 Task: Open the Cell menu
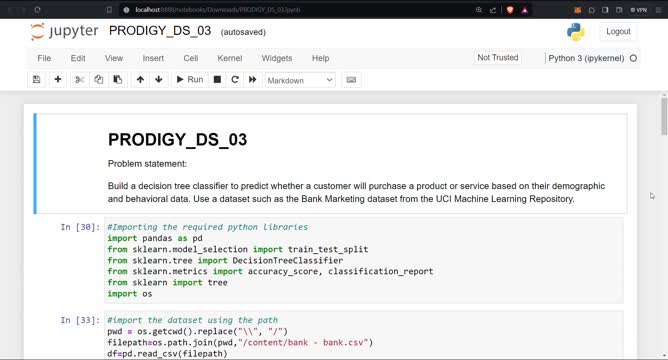coord(190,58)
